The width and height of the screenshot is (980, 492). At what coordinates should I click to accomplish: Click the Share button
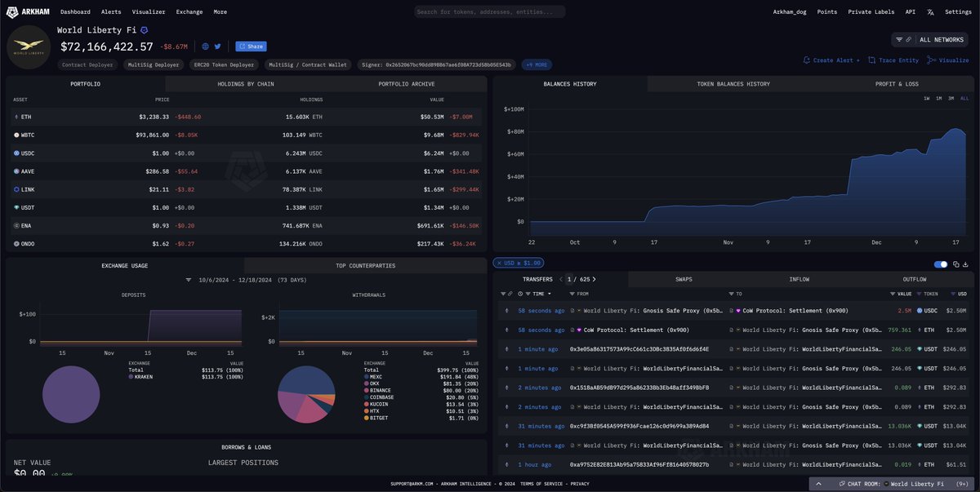pyautogui.click(x=251, y=47)
